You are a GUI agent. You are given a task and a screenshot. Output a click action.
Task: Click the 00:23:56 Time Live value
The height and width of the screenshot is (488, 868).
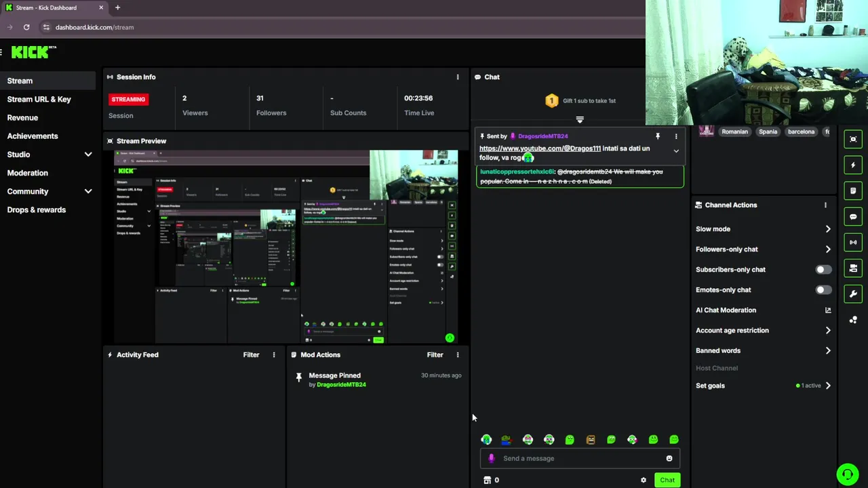click(x=418, y=98)
